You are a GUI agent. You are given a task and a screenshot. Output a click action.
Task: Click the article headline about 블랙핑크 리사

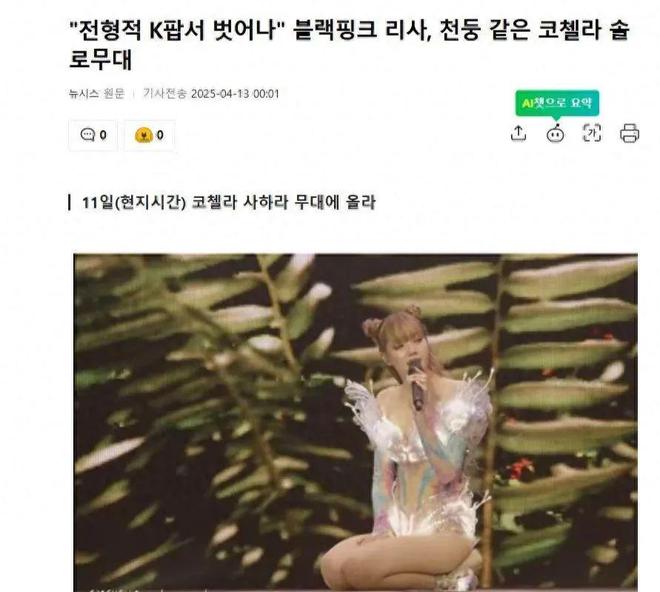349,44
